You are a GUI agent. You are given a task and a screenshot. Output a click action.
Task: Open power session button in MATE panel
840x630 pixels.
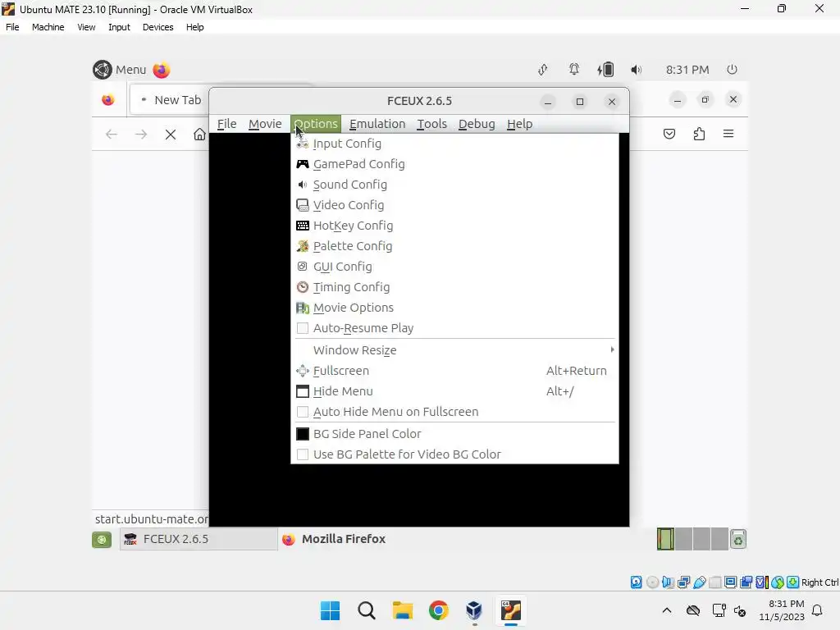tap(732, 70)
